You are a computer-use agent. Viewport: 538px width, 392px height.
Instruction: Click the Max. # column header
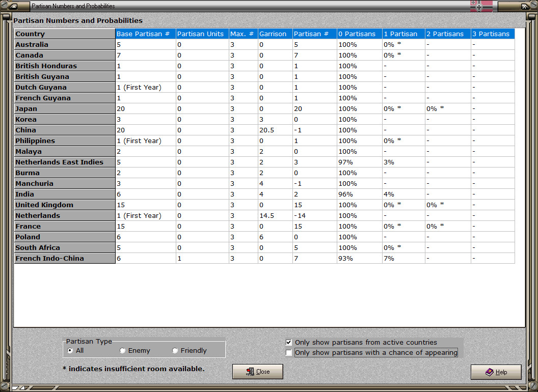click(x=243, y=34)
